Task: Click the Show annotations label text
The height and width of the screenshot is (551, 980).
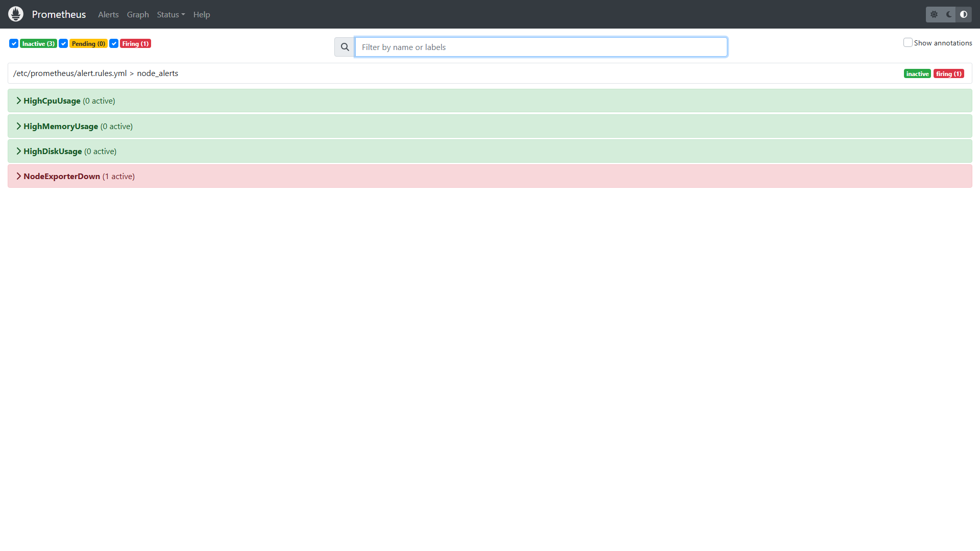Action: (x=943, y=43)
